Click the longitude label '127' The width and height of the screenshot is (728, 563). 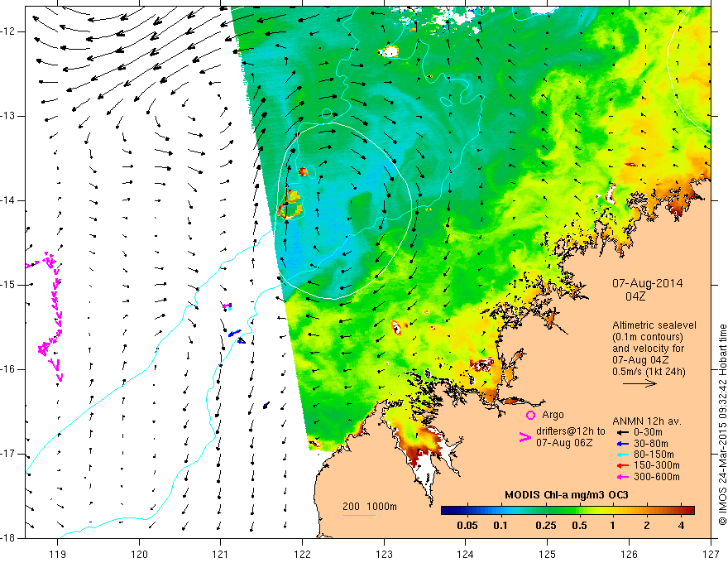pos(711,554)
